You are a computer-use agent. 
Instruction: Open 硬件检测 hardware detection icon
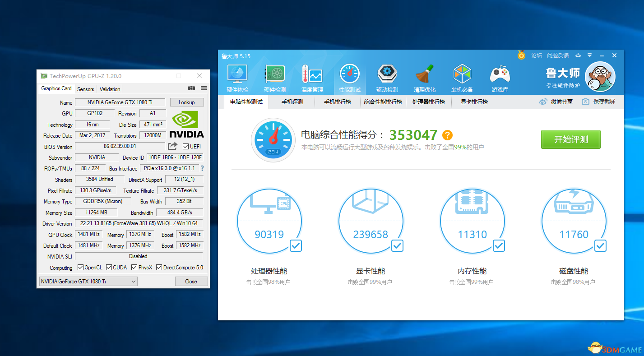pyautogui.click(x=274, y=74)
